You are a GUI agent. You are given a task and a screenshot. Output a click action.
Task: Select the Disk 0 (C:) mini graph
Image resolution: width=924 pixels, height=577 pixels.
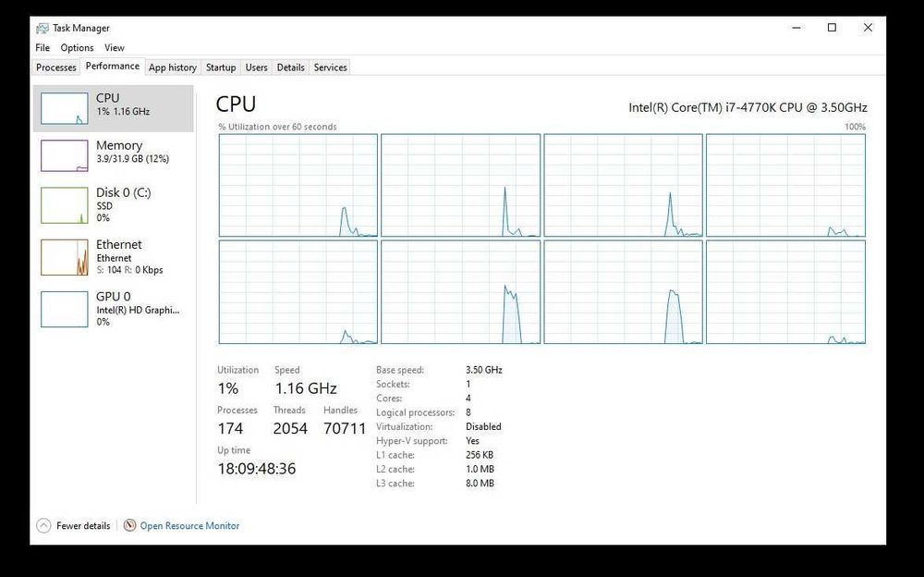coord(65,205)
